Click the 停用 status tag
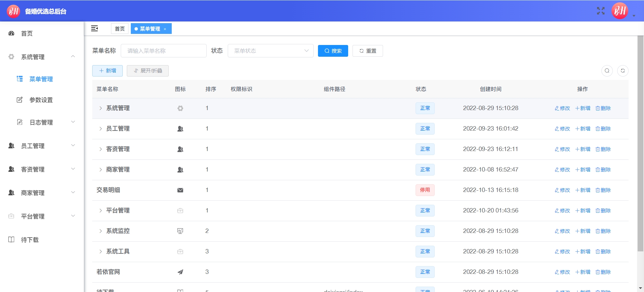 (x=425, y=190)
